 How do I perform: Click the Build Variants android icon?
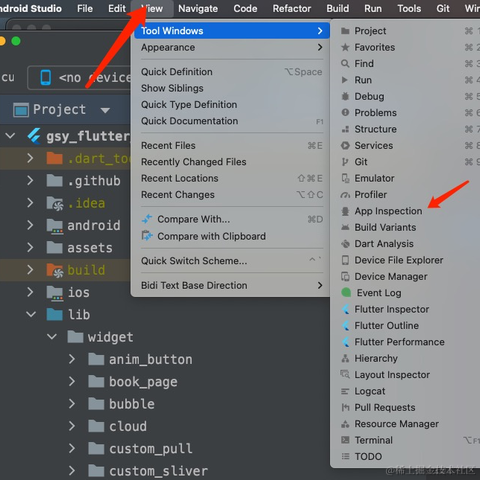click(x=345, y=227)
